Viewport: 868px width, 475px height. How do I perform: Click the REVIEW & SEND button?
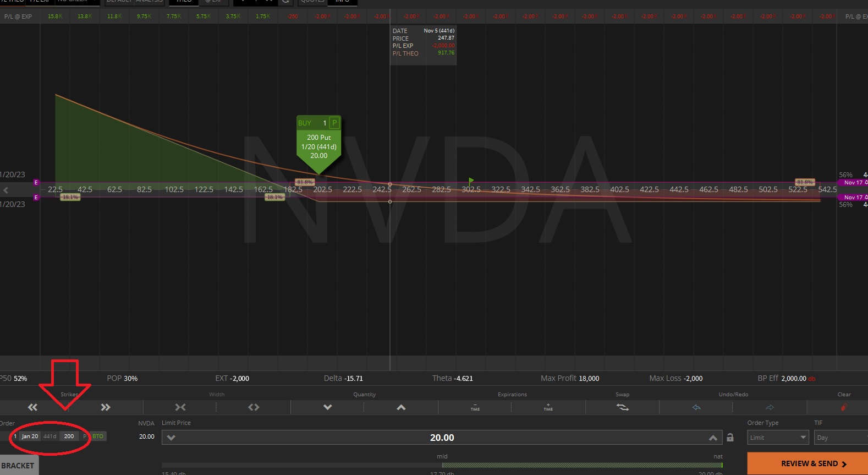(807, 463)
